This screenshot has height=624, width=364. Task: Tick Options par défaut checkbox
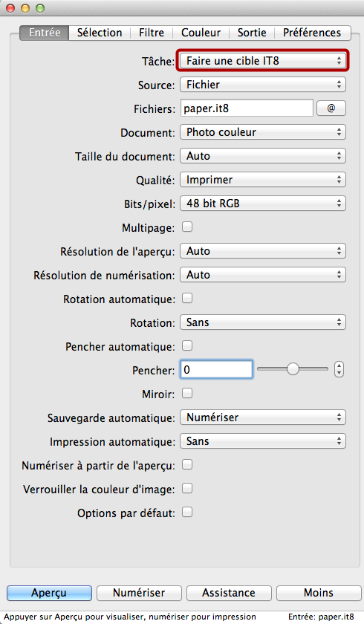point(187,512)
